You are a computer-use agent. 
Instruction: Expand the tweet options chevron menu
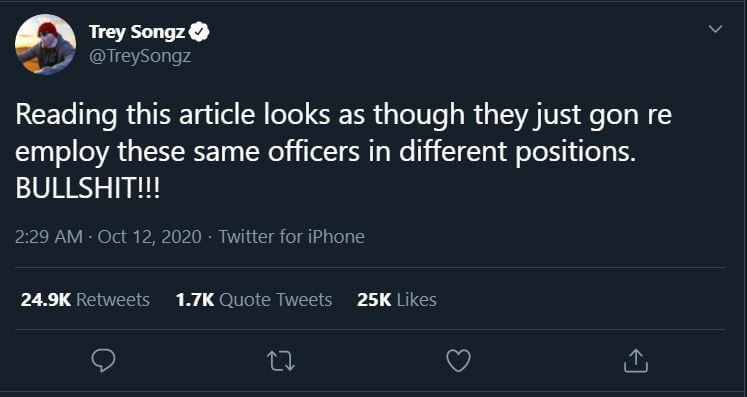(715, 29)
